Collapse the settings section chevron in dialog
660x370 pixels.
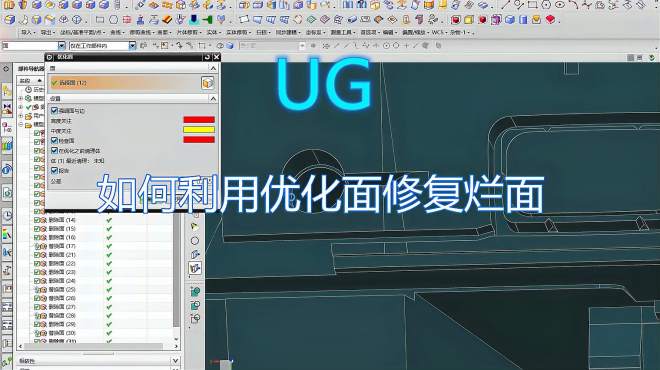(213, 98)
